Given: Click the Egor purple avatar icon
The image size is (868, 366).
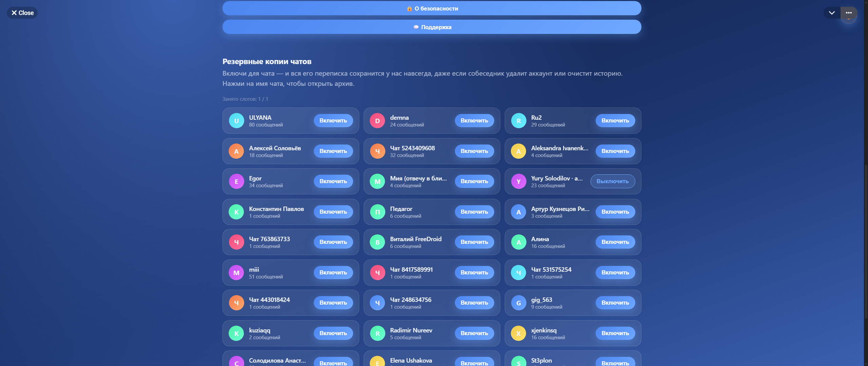Looking at the screenshot, I should tap(236, 181).
